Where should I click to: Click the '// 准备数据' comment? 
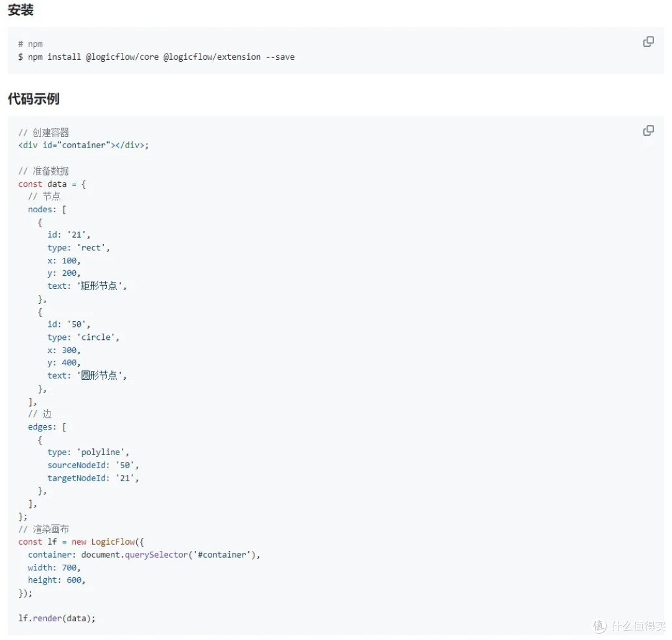(x=44, y=171)
